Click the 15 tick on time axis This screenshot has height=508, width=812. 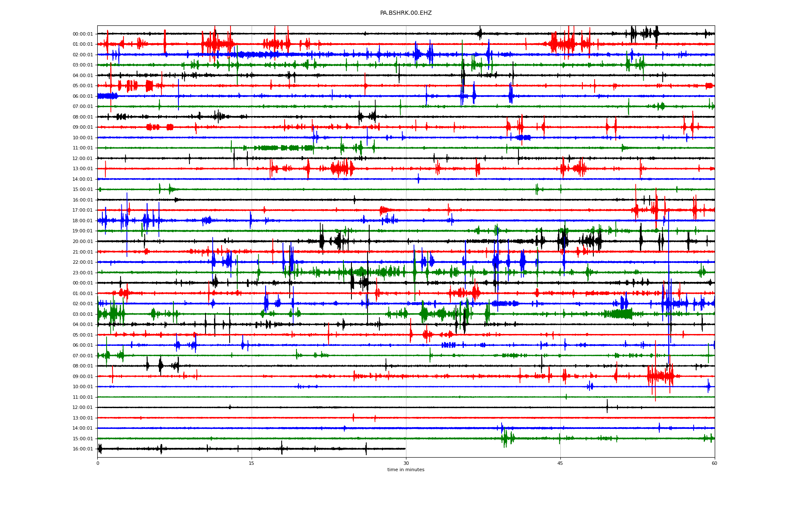252,463
